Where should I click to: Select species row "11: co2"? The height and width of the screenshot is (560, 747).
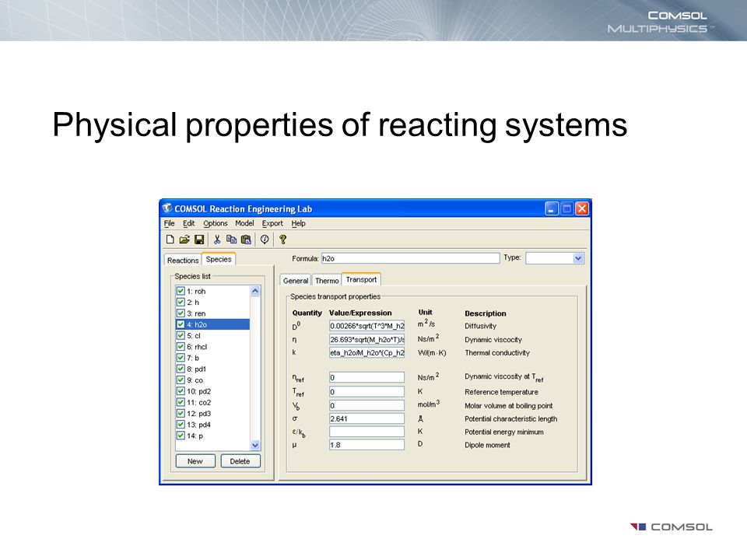click(x=212, y=402)
